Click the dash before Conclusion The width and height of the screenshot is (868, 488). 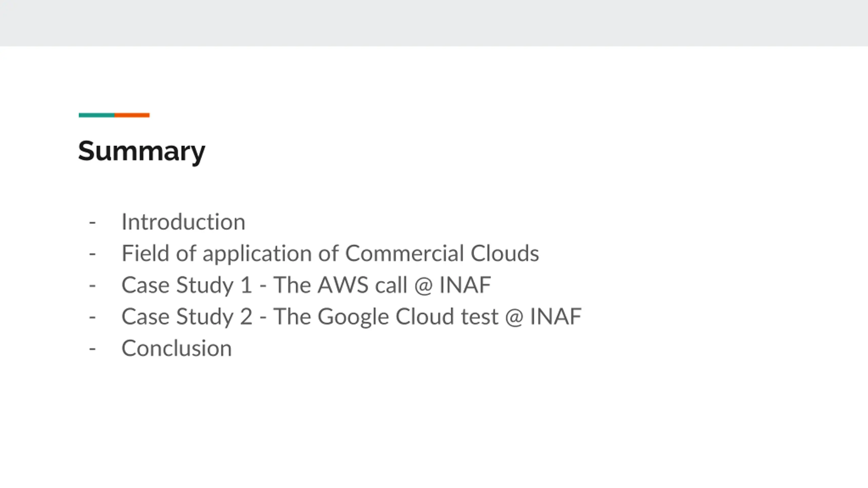coord(92,349)
